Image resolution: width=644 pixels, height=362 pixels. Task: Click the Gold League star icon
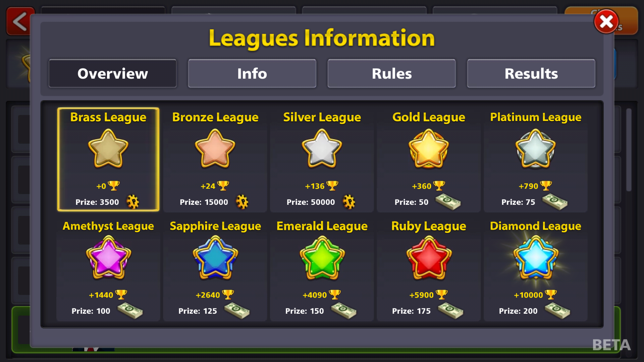(x=429, y=148)
